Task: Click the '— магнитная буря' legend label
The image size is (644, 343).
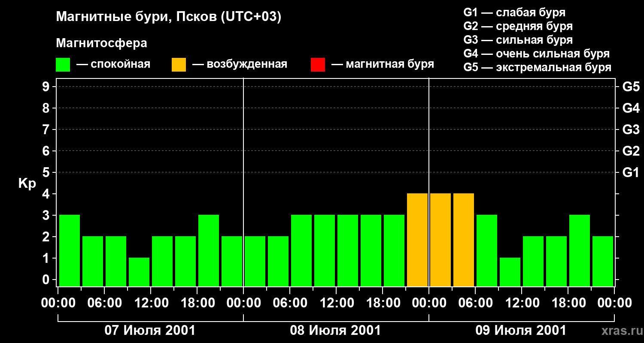Action: [x=383, y=64]
